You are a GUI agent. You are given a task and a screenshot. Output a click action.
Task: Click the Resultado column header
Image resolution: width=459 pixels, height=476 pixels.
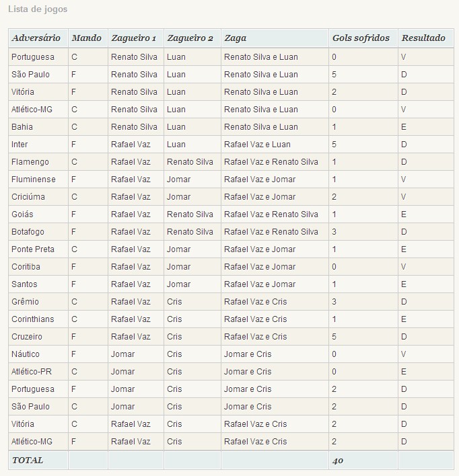[x=423, y=38]
